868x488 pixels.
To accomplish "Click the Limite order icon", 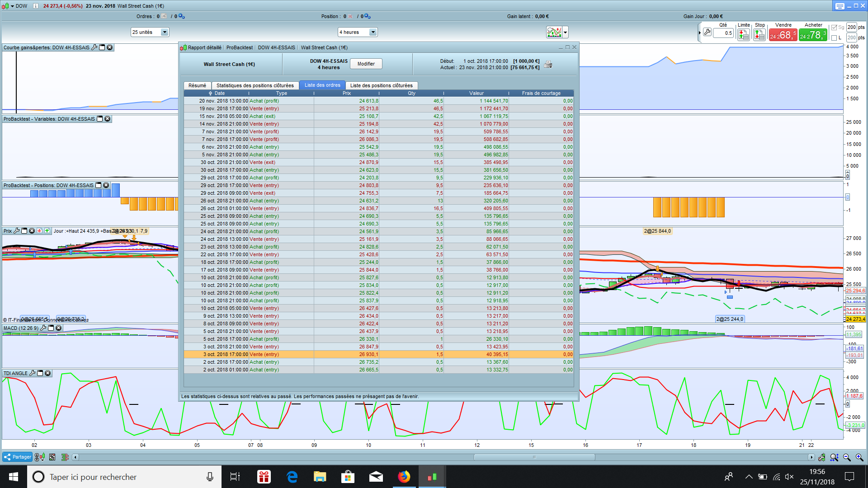I will click(x=743, y=35).
